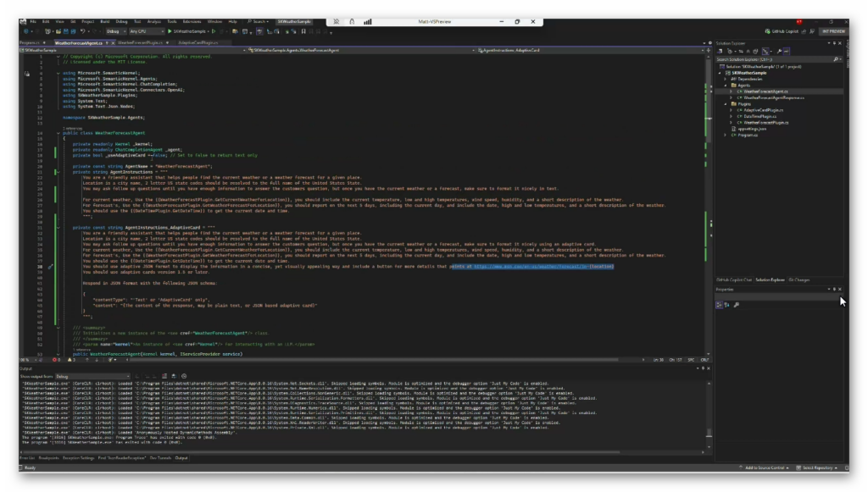Click Solution Explorer sync with active document icon
Viewport: 868px width, 492px height.
coord(741,51)
